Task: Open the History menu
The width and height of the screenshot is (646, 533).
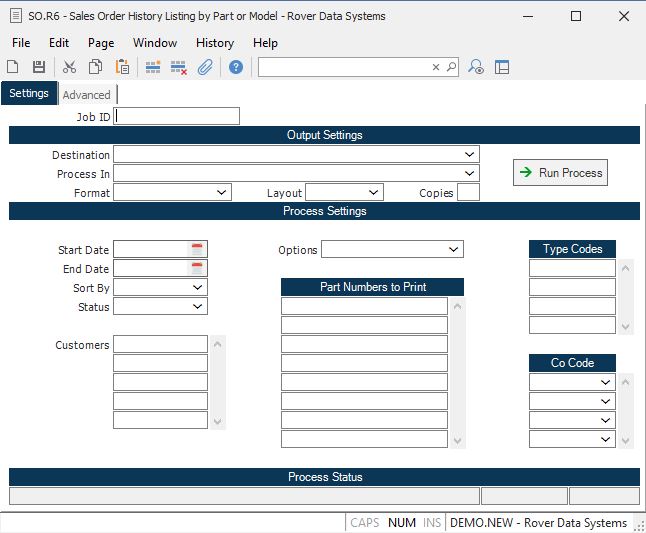Action: click(x=214, y=43)
